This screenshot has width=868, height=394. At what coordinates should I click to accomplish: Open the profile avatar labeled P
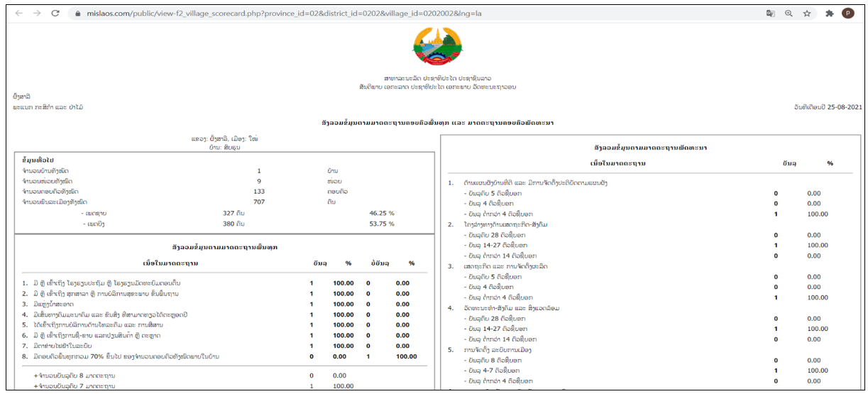click(x=847, y=13)
